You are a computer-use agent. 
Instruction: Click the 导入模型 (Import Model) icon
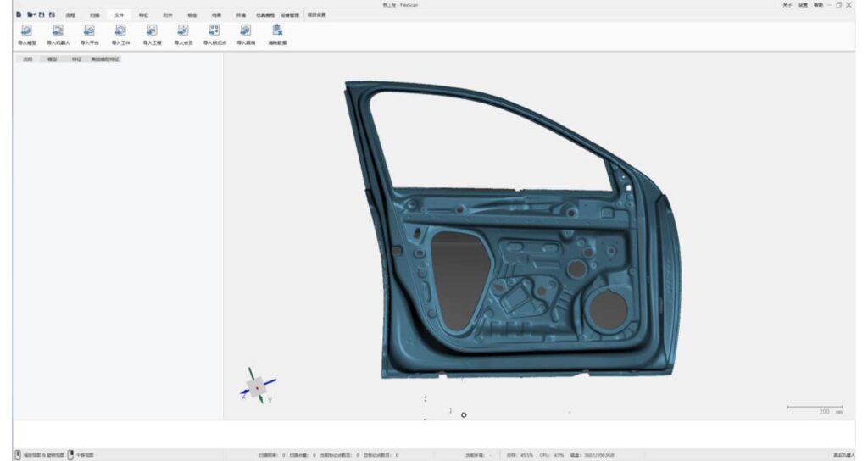point(27,32)
